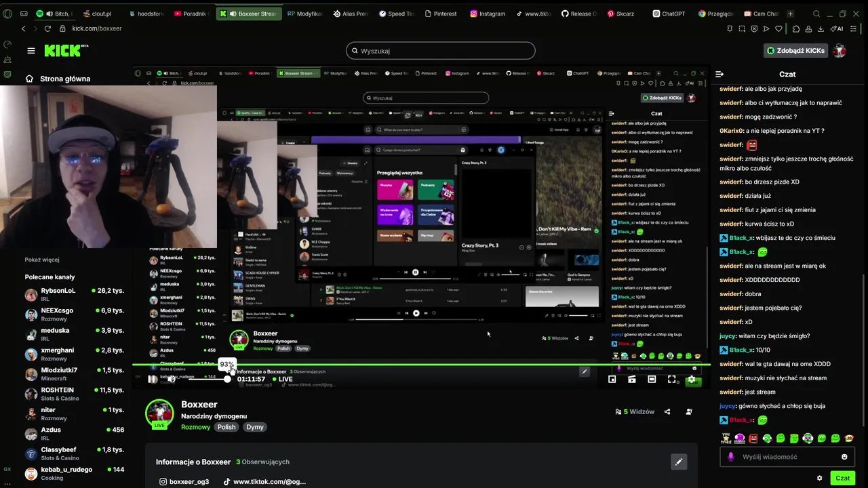Image resolution: width=868 pixels, height=488 pixels.
Task: Click the profile avatar beside Zdobądź KICKs
Action: click(839, 51)
